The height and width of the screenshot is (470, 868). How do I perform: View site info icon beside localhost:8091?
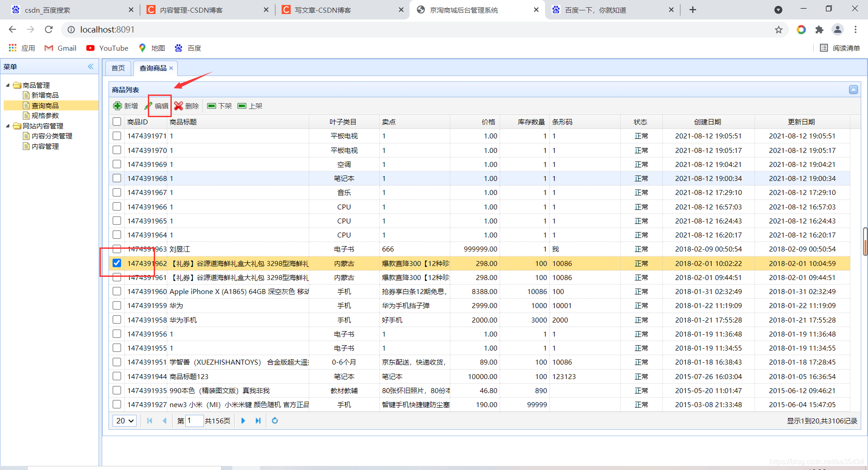click(x=71, y=29)
